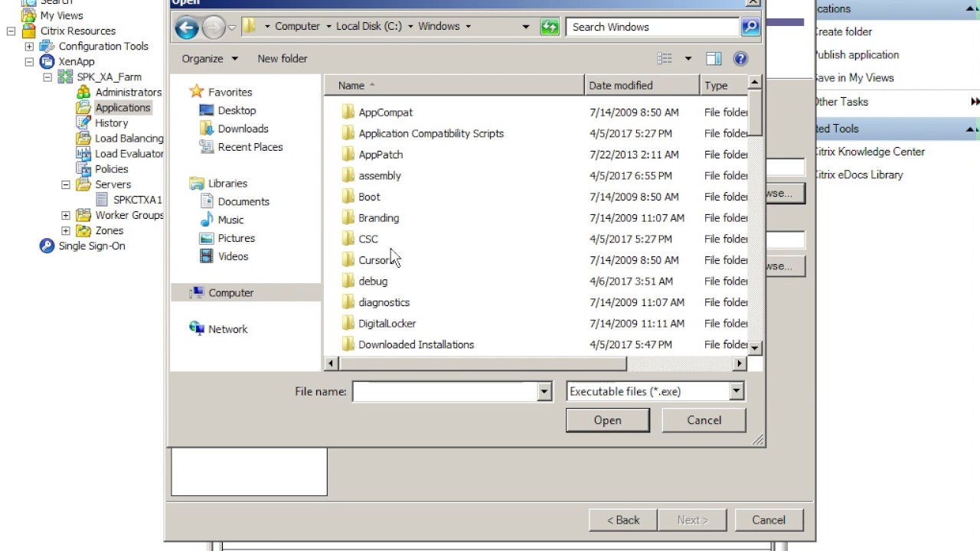Select the Favorites star icon
The height and width of the screenshot is (551, 980).
[x=197, y=92]
